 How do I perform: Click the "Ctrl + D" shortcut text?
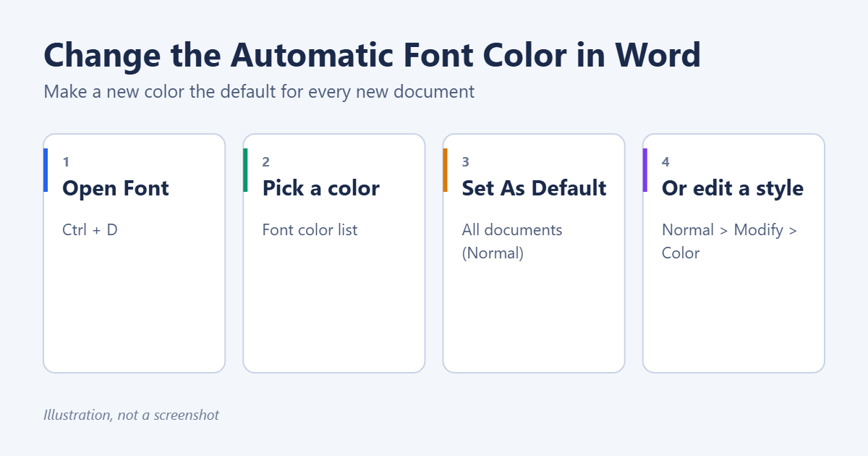coord(90,230)
